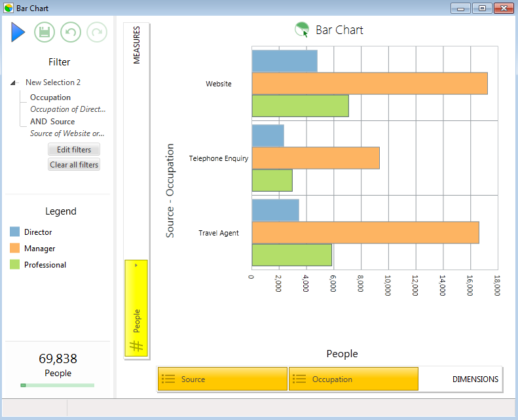Click the vertical MEASURES panel label
Viewport: 518px width, 420px height.
click(136, 45)
